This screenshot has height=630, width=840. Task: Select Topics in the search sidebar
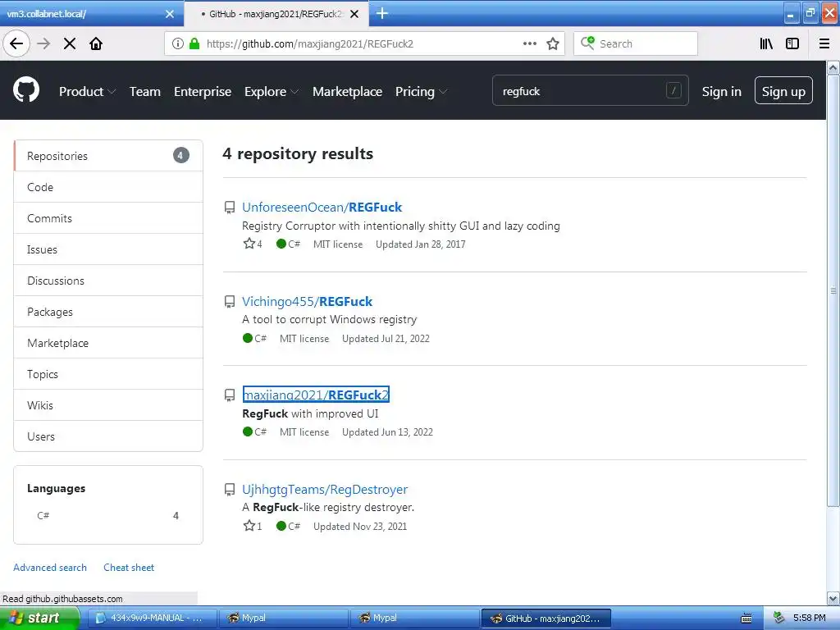pos(108,374)
